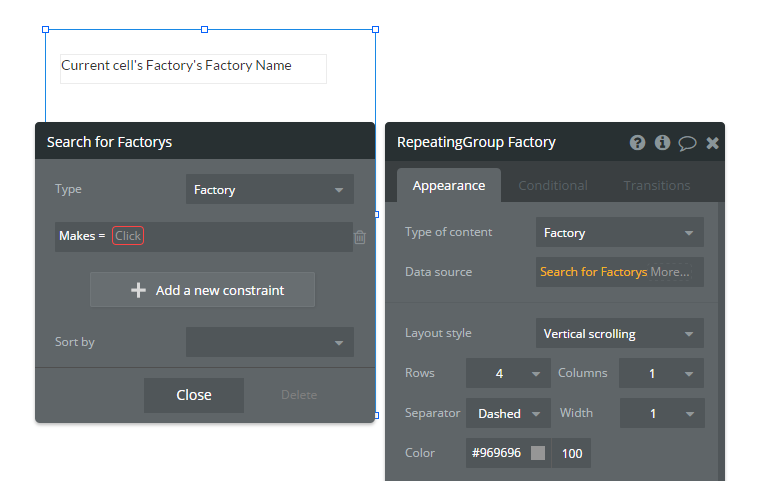776x481 pixels.
Task: Expand the Sort by dropdown
Action: click(269, 342)
